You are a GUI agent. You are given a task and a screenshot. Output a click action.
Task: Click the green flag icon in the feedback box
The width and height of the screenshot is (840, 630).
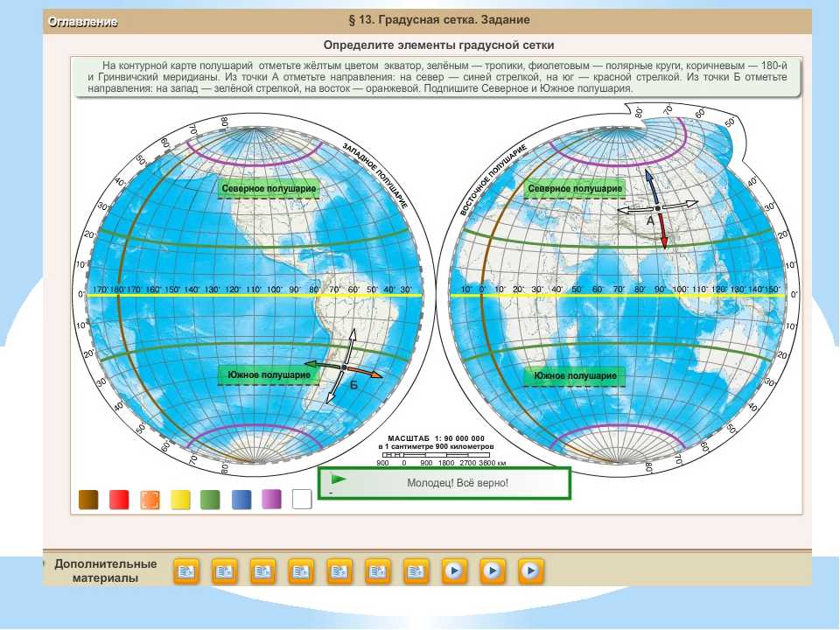coord(339,479)
